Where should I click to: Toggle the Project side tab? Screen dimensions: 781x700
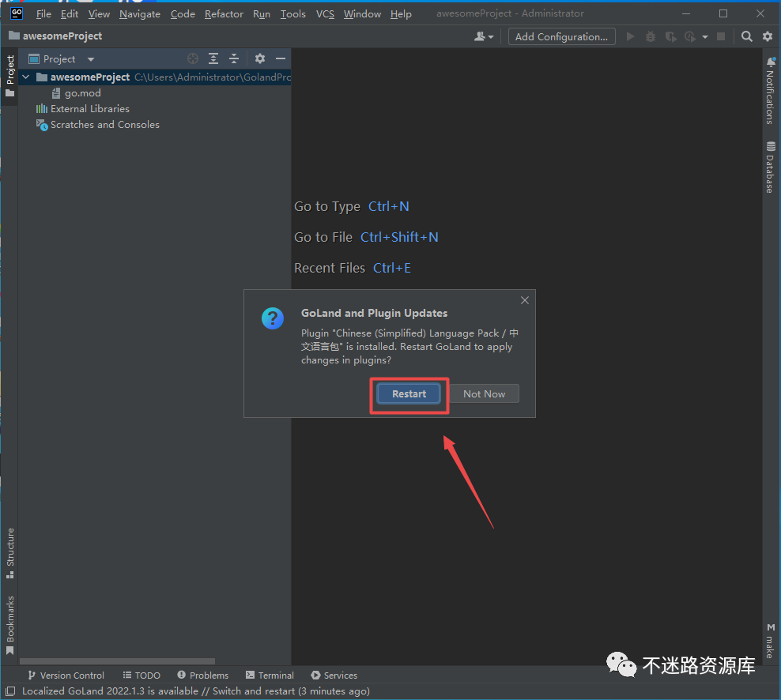[x=10, y=76]
